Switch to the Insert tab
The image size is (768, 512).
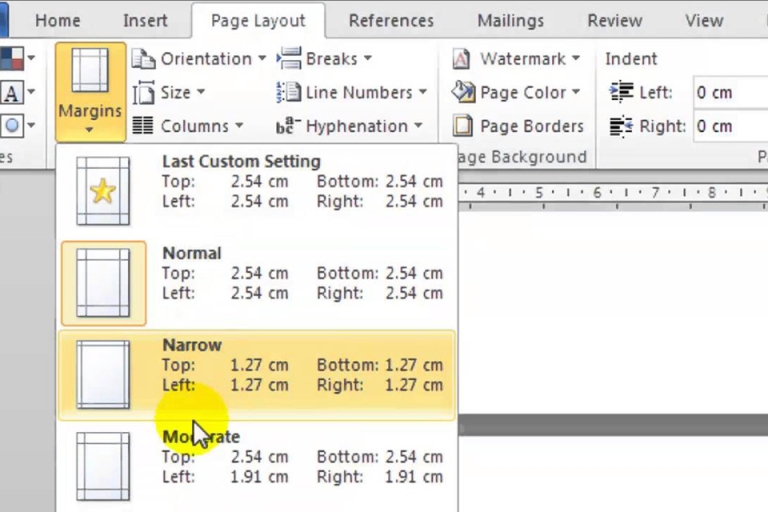click(x=145, y=21)
